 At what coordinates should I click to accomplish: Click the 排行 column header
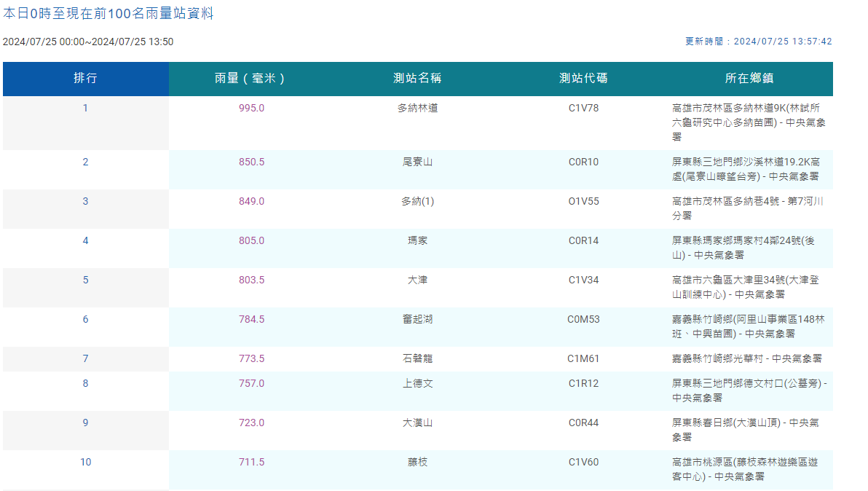(x=86, y=79)
